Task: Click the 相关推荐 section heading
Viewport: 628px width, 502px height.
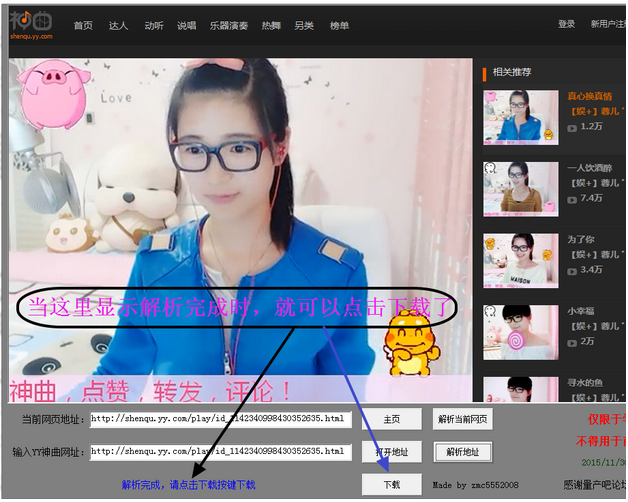Action: (512, 72)
